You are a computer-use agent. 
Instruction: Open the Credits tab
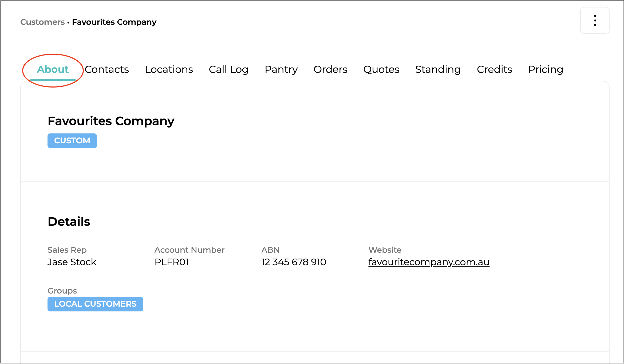[x=494, y=69]
